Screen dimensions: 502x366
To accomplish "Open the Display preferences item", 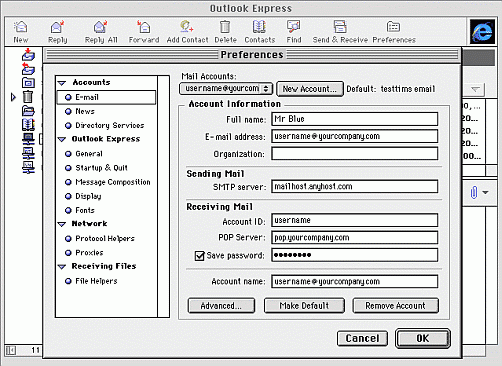I will (88, 196).
